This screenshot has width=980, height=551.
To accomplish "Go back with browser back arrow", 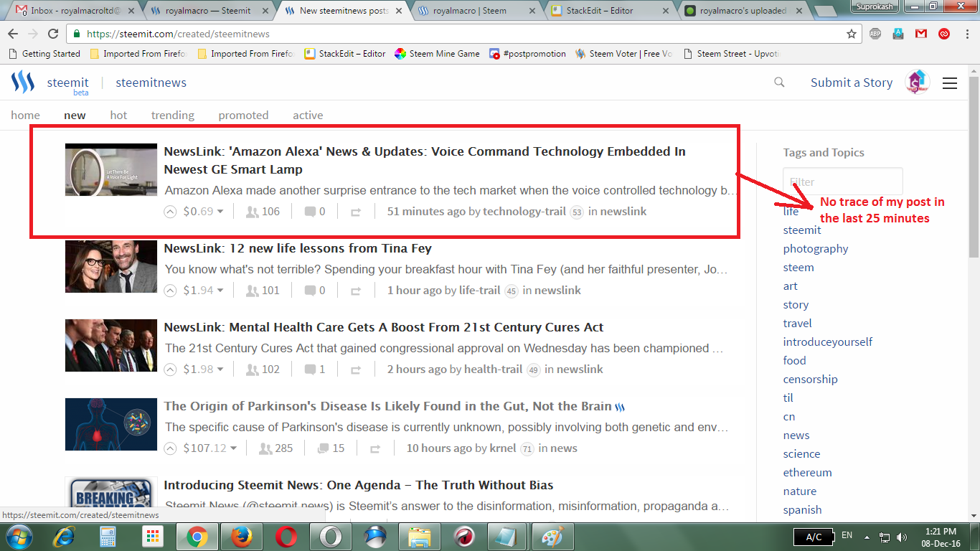I will pyautogui.click(x=13, y=34).
